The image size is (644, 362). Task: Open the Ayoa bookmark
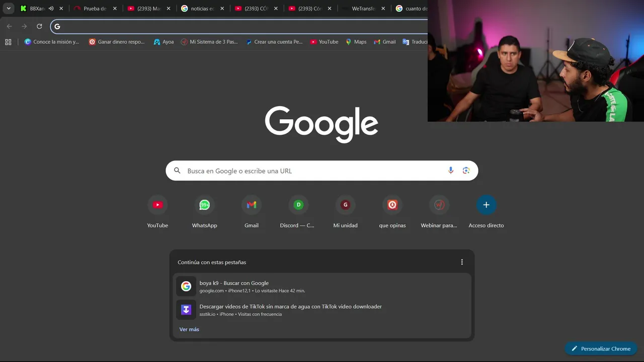[164, 42]
